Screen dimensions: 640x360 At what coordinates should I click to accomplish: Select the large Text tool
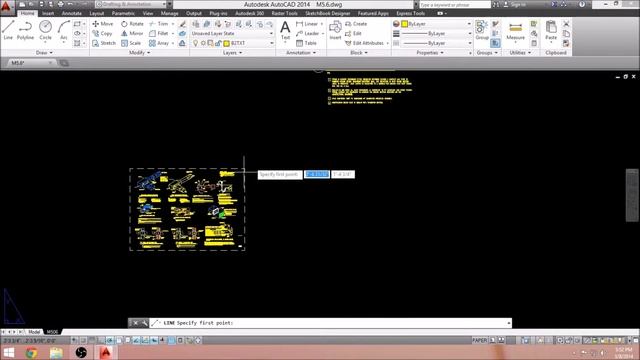tap(285, 30)
